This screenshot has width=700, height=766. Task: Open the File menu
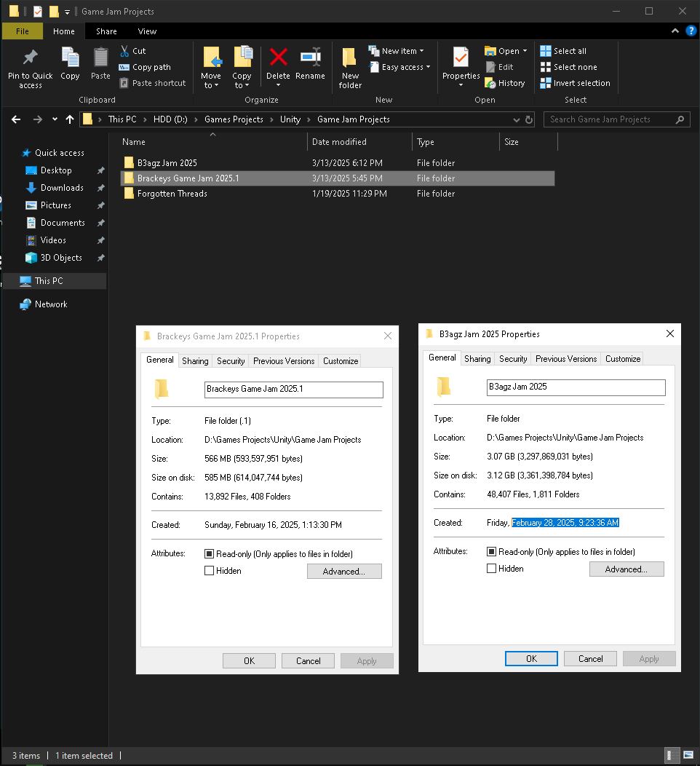click(x=23, y=31)
